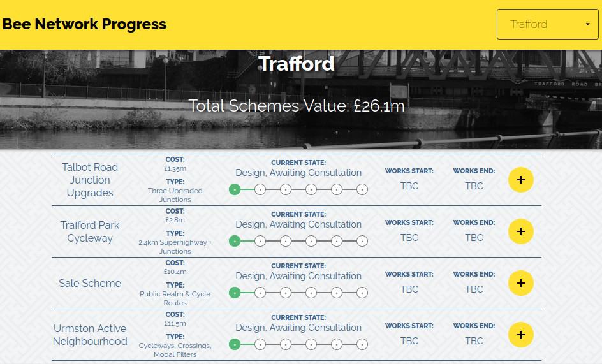Viewport: 602px width, 364px height.
Task: Click green first stage dot for Talbot Road
Action: [x=235, y=189]
